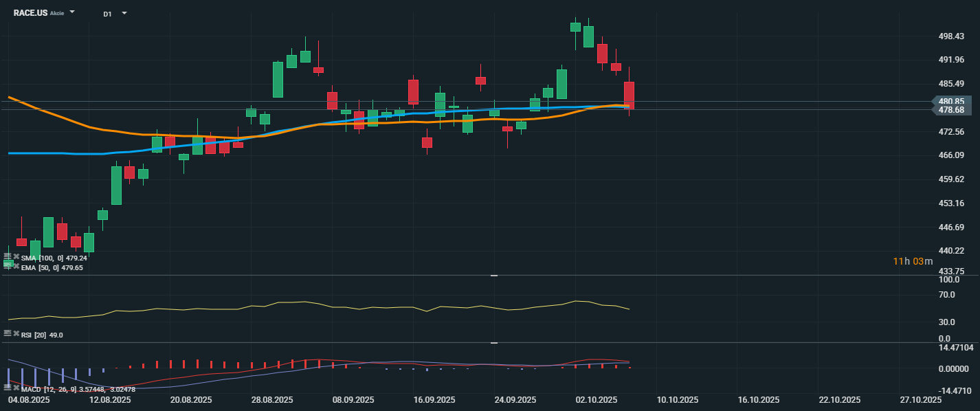Click the 11h 03m candle countdown timer
980x411 pixels.
click(x=913, y=261)
